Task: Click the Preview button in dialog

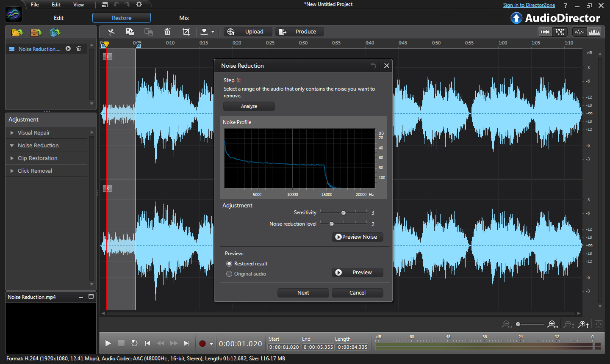Action: [x=358, y=273]
